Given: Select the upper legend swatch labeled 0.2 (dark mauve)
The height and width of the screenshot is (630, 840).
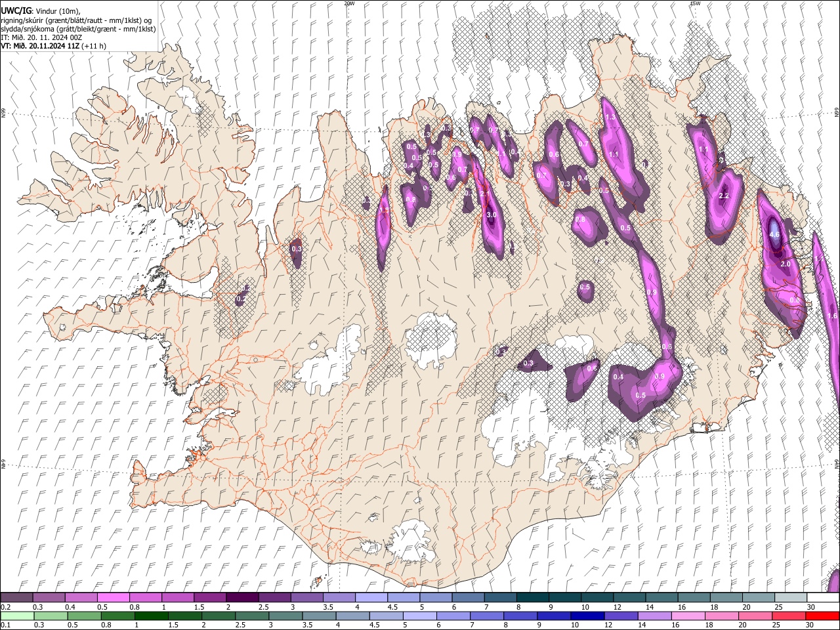Looking at the screenshot, I should click(x=16, y=598).
